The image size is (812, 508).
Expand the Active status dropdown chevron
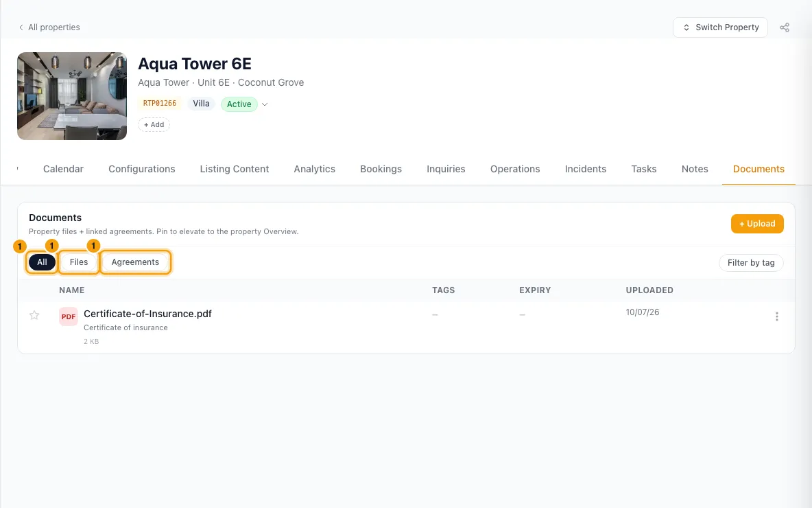coord(265,104)
